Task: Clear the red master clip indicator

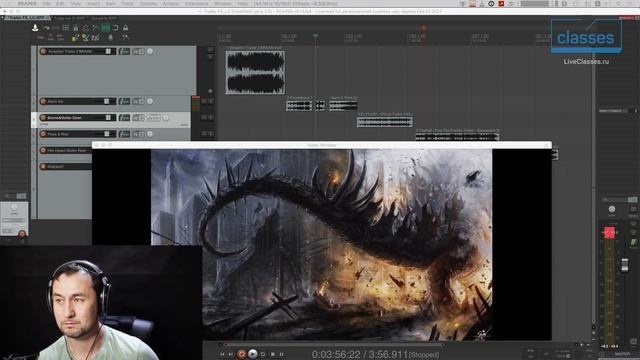Action: (609, 233)
